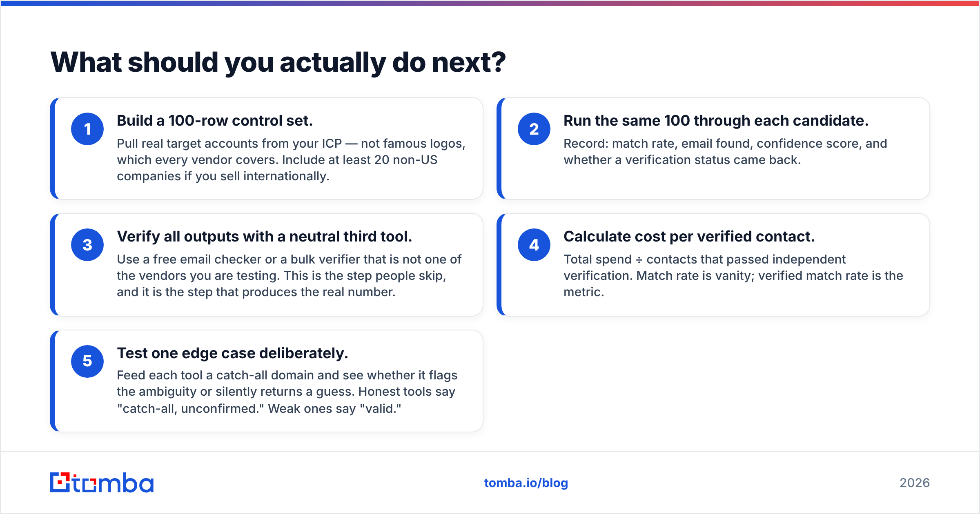Click the "Verify all outputs" step heading
Viewport: 980px width, 514px height.
265,237
